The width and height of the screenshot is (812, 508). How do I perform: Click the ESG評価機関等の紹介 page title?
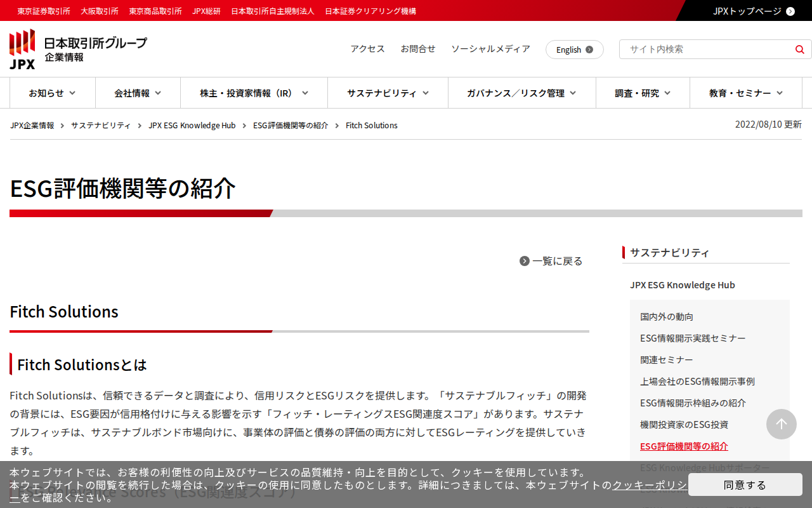click(x=123, y=188)
